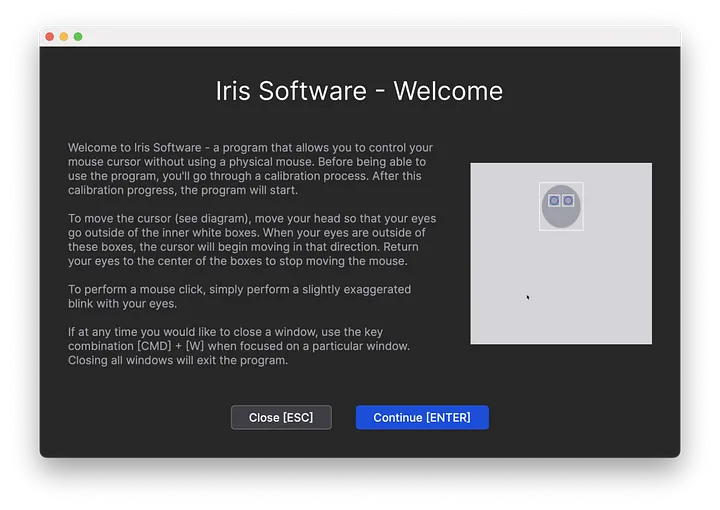This screenshot has height=510, width=720.
Task: Click the right eye box in diagram
Action: 568,201
